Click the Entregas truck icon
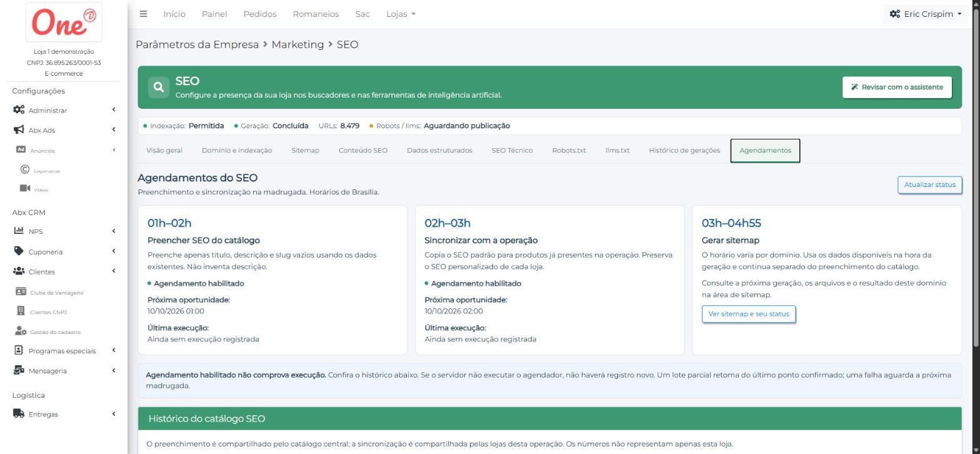 [x=19, y=413]
